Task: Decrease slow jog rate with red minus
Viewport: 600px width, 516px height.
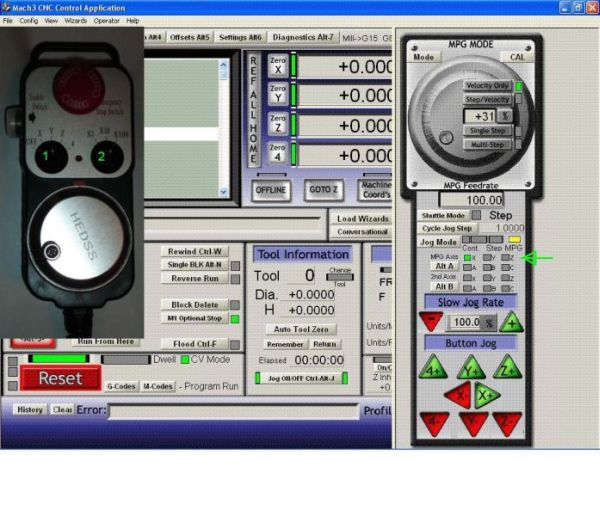Action: pos(431,321)
